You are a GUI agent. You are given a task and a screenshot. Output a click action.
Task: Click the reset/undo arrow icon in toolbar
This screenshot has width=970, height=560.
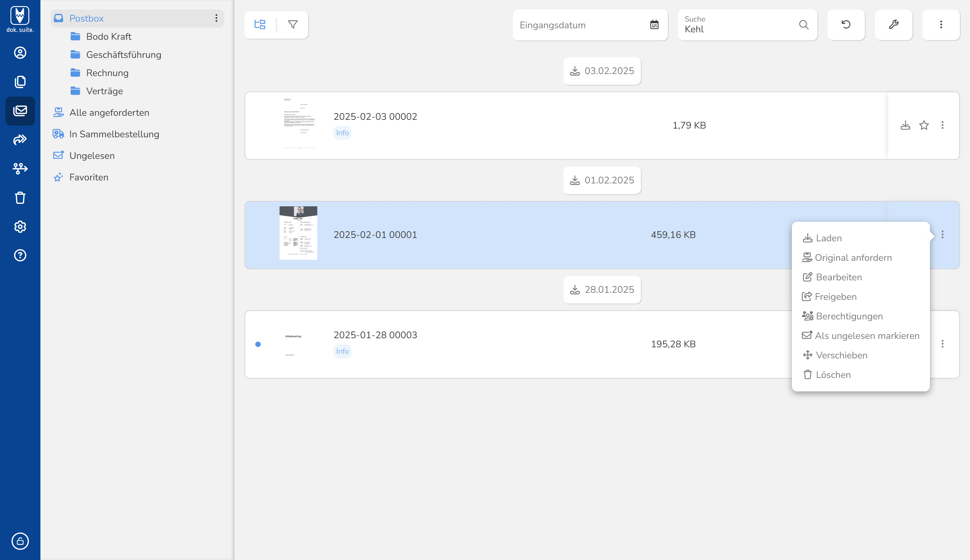(x=846, y=25)
